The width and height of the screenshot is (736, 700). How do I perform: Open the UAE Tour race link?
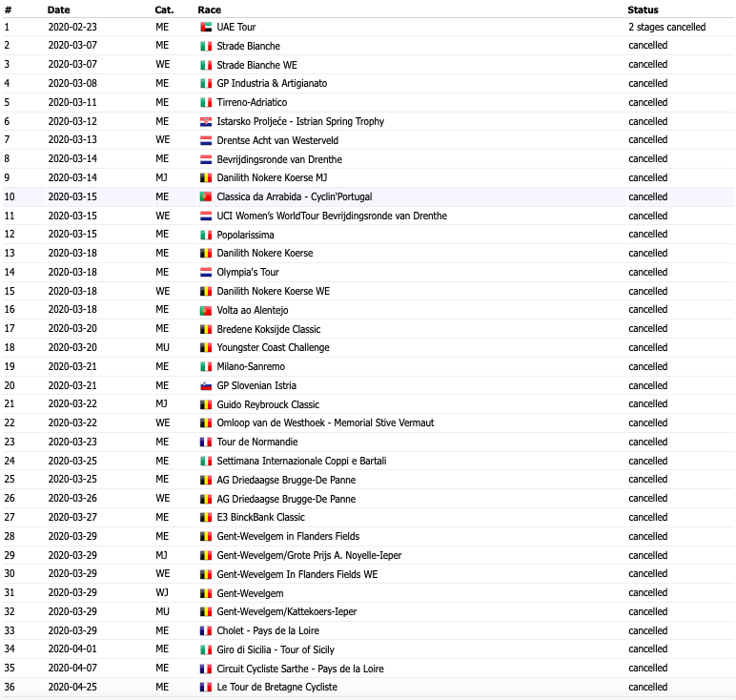(236, 28)
